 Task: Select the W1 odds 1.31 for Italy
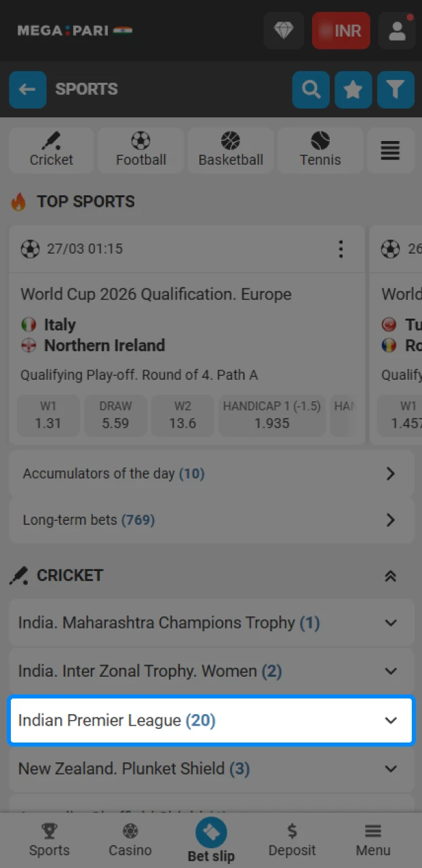[48, 416]
